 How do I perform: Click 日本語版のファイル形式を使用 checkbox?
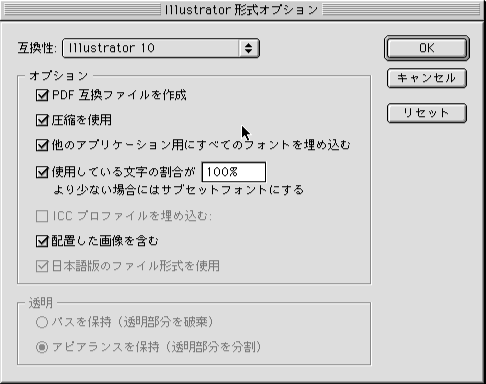pyautogui.click(x=42, y=266)
